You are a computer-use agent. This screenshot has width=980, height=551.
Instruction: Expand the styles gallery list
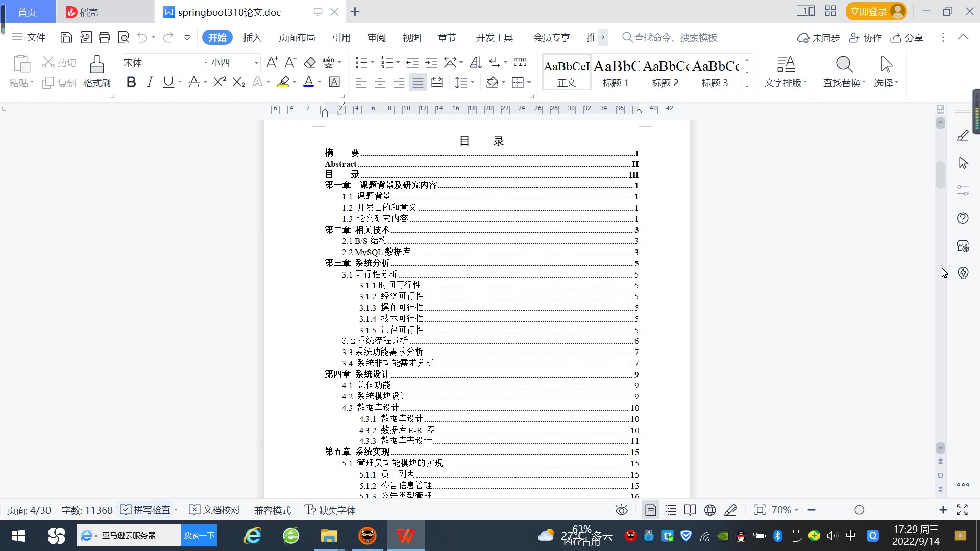(747, 86)
